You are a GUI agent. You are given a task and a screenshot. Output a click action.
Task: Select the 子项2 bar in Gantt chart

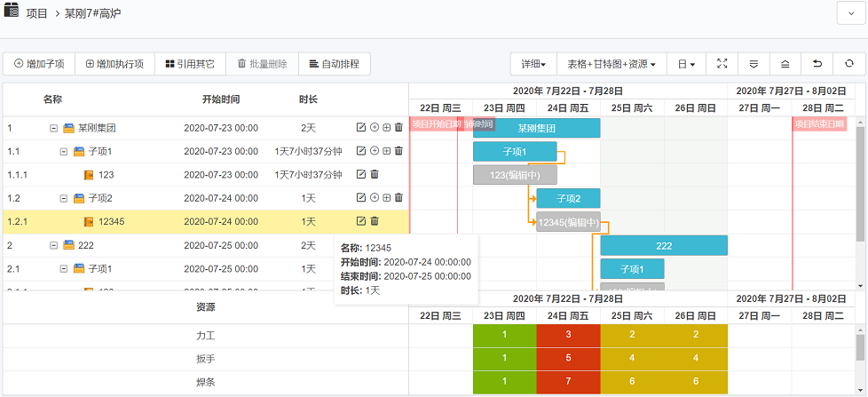tap(568, 198)
